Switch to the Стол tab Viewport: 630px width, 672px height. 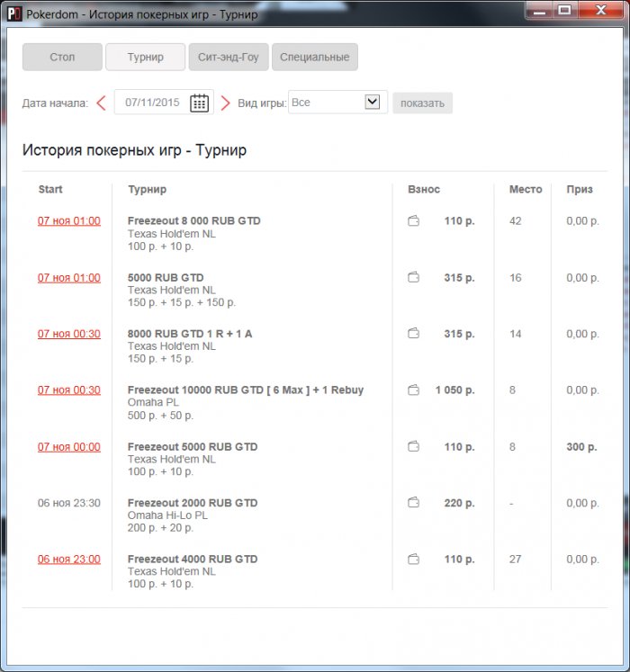(x=62, y=57)
